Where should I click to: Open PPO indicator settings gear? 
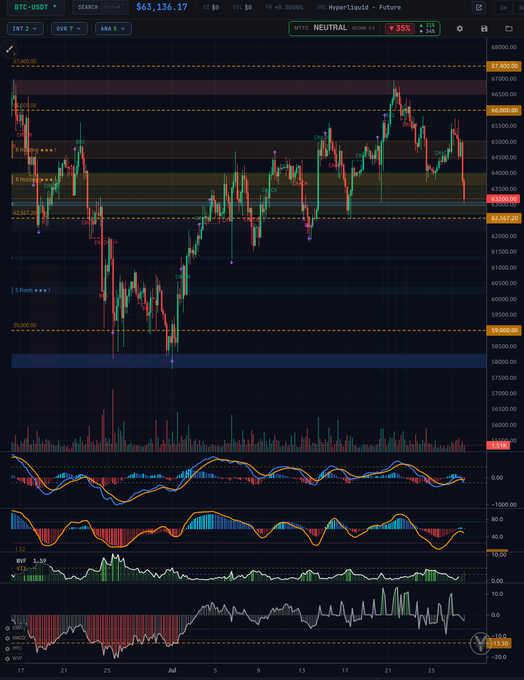7,648
